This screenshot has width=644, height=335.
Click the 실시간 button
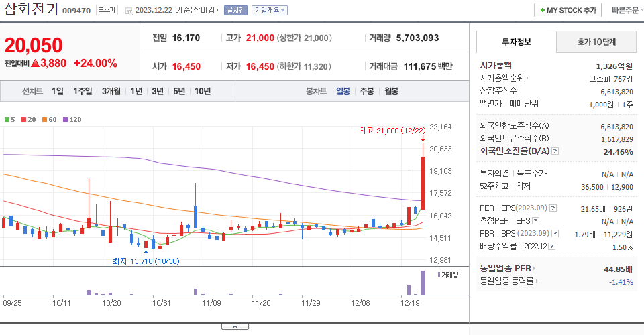pos(235,10)
